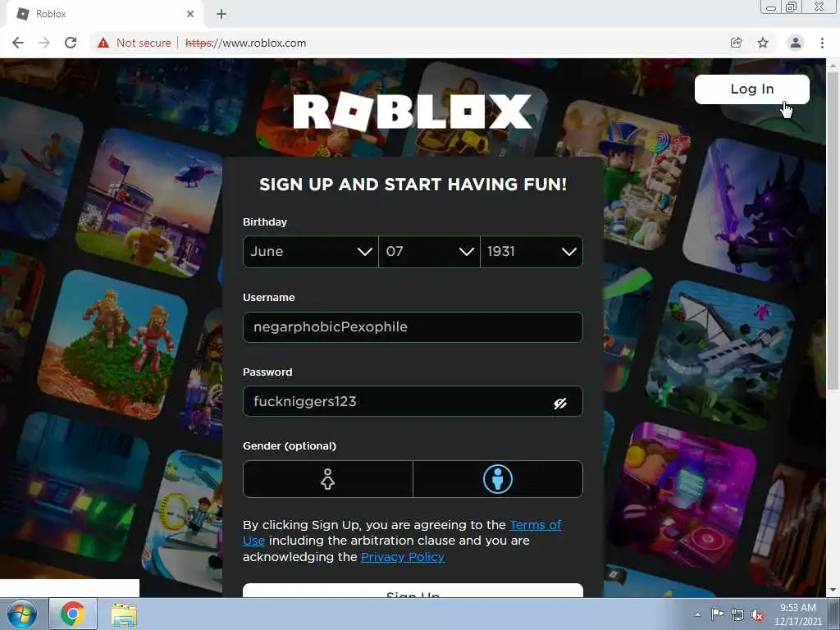This screenshot has width=840, height=630.
Task: Click the 'Username' label text
Action: (268, 297)
